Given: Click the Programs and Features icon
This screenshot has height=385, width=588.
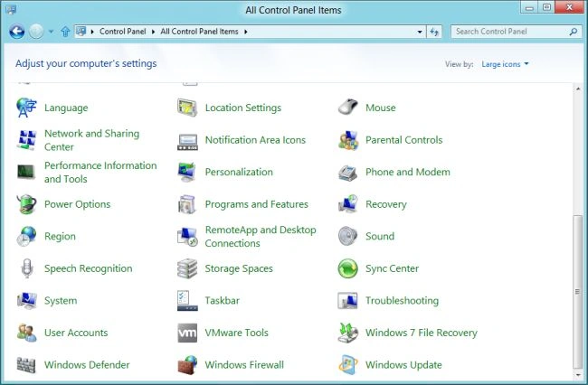Looking at the screenshot, I should 187,204.
